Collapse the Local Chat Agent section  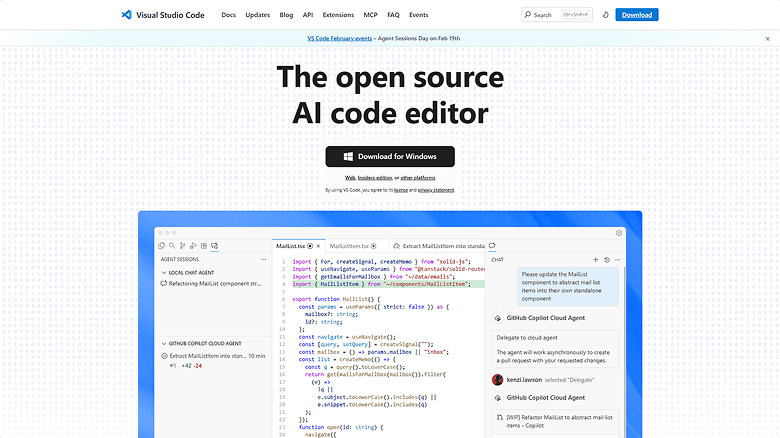[188, 273]
